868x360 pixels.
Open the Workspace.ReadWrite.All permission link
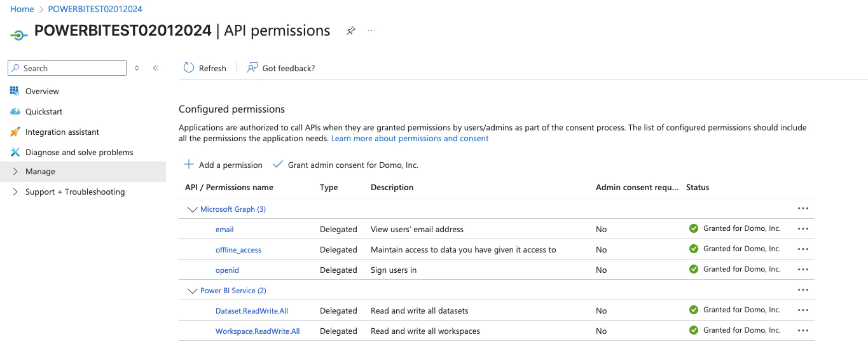coord(258,331)
